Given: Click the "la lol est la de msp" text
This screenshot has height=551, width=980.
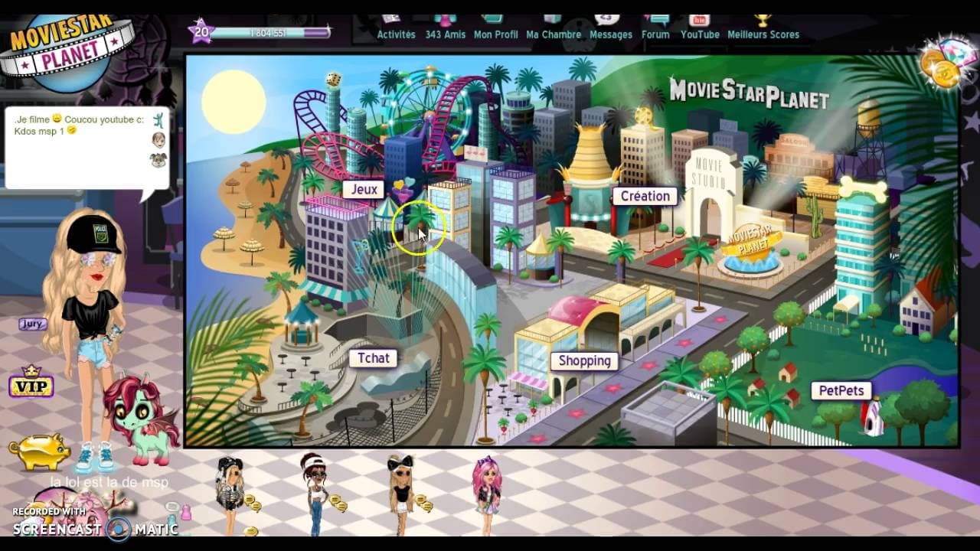Looking at the screenshot, I should (x=109, y=482).
